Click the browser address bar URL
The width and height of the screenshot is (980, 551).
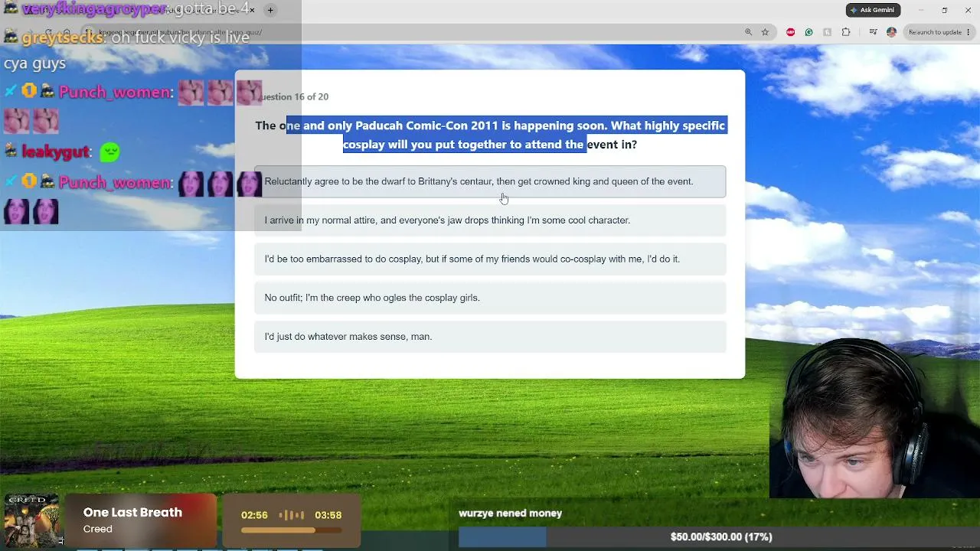(181, 32)
